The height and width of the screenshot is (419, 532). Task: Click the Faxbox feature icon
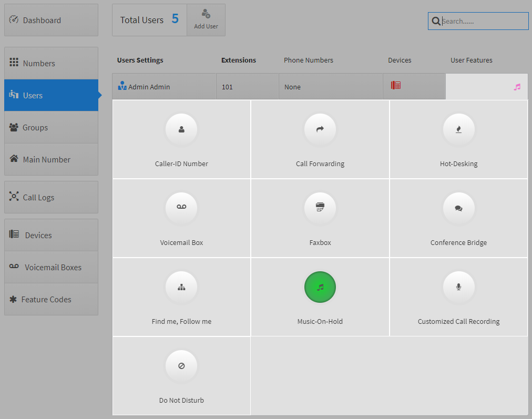coord(320,208)
